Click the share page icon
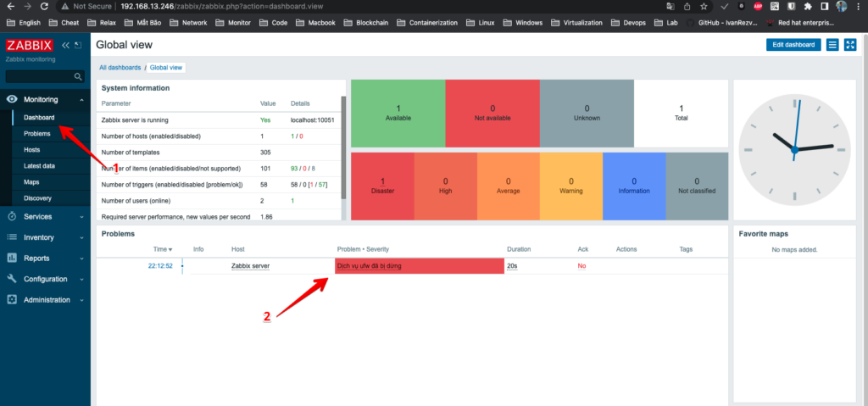The width and height of the screenshot is (868, 406). click(x=687, y=7)
